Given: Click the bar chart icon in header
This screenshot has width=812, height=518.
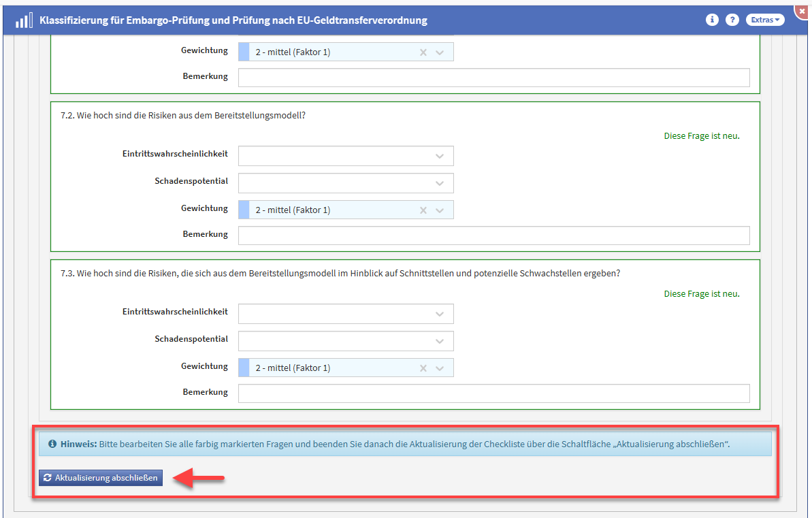Looking at the screenshot, I should [23, 20].
